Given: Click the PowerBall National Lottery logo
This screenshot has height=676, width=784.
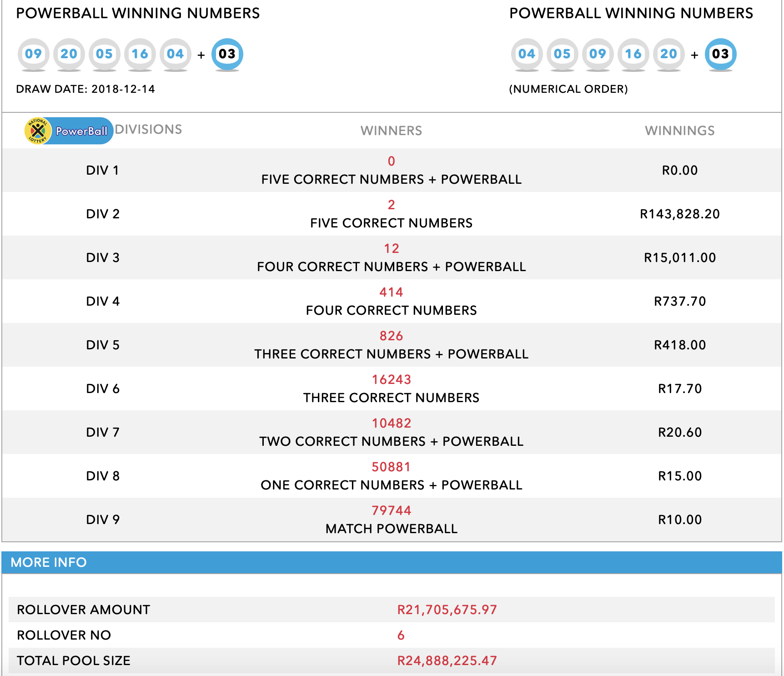Looking at the screenshot, I should [x=68, y=131].
